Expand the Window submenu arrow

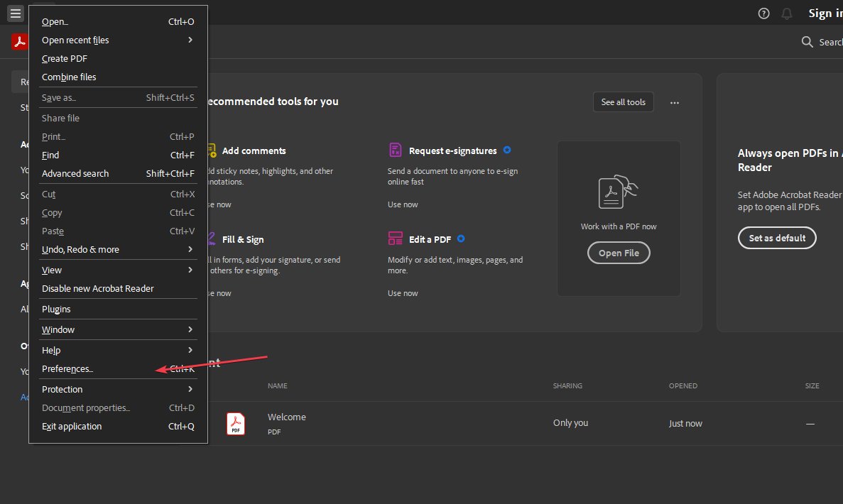click(x=190, y=329)
